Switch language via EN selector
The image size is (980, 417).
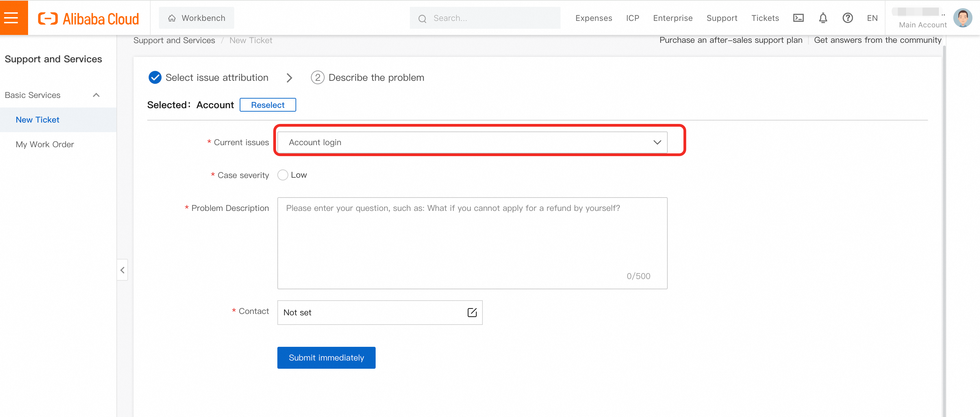pos(872,18)
